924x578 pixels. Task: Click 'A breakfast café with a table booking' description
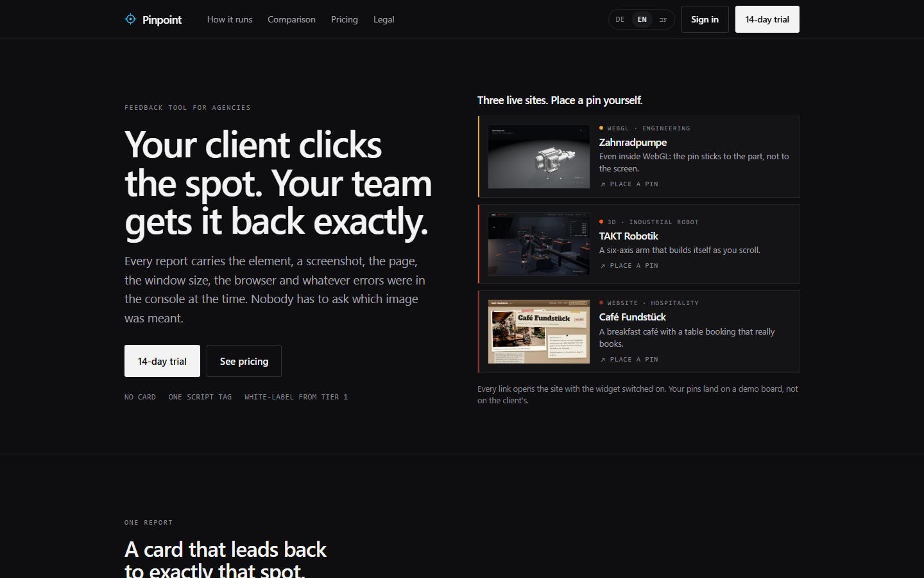(687, 338)
